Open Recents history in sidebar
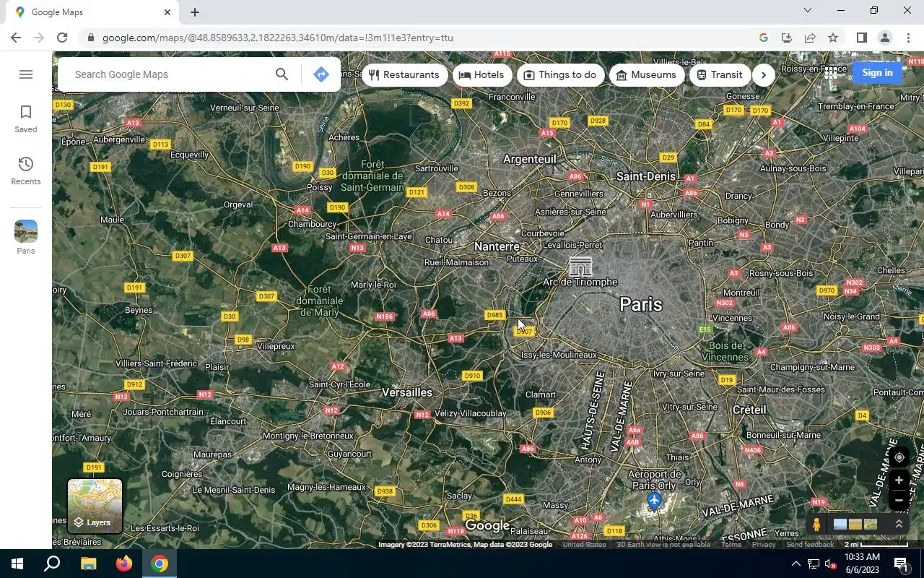924x578 pixels. [26, 171]
